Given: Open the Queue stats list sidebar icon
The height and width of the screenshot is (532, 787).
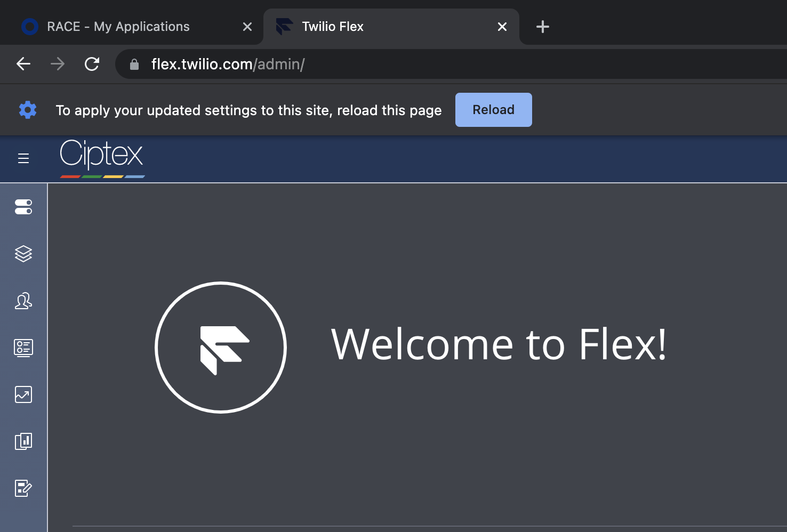Looking at the screenshot, I should click(23, 348).
